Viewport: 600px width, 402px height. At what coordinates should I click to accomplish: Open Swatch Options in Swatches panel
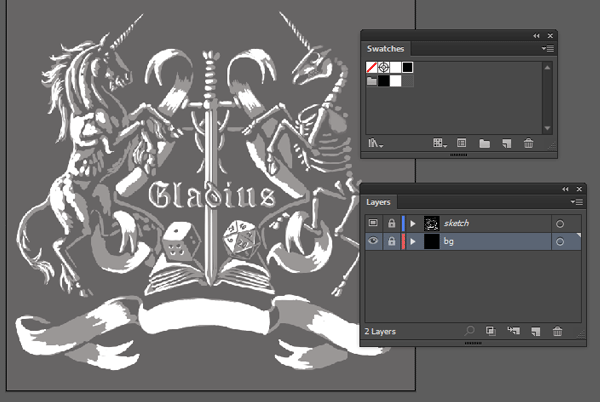tap(461, 143)
